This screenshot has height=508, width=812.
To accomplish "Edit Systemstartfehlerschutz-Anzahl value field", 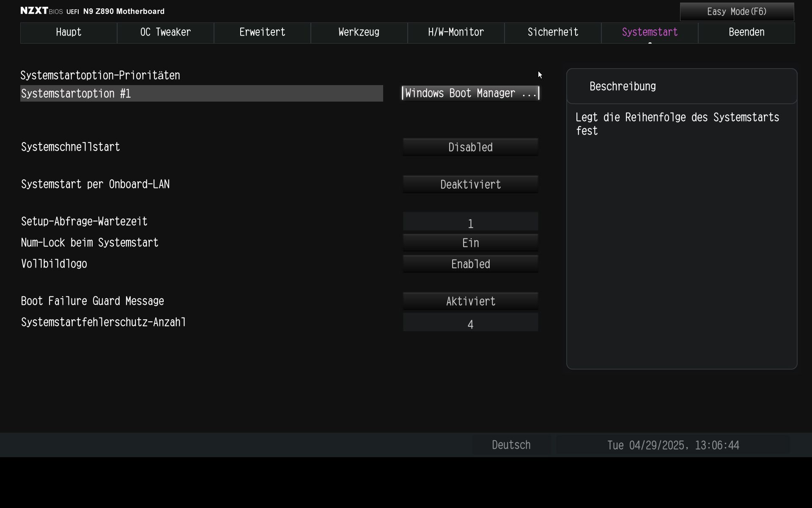I will pos(470,323).
